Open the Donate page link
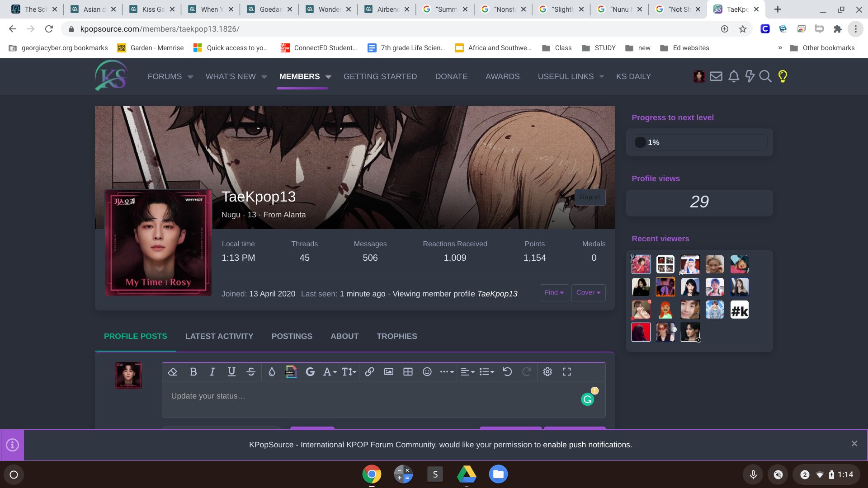 (x=451, y=77)
